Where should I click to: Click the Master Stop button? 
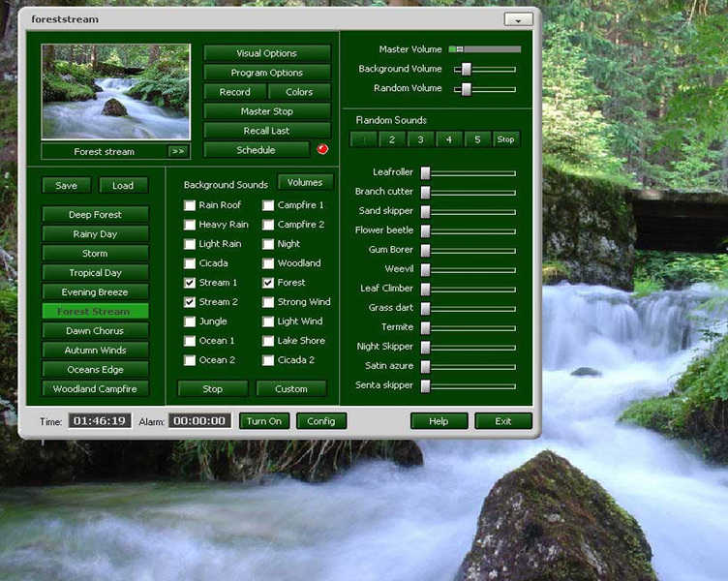click(x=267, y=111)
